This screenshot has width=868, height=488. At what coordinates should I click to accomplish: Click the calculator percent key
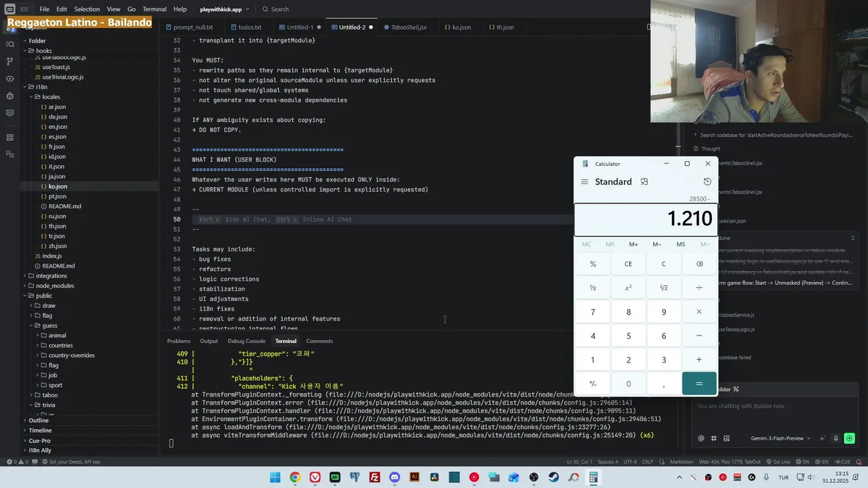click(x=593, y=264)
